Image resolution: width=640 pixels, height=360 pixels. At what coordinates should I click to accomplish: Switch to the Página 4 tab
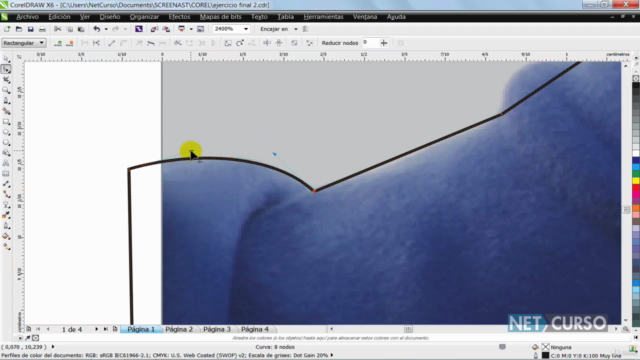coord(255,329)
